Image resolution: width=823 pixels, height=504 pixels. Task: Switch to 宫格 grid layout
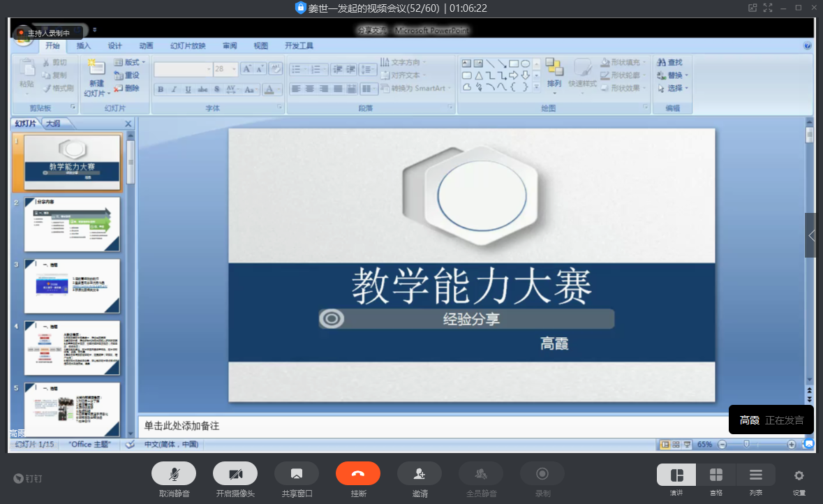(x=716, y=475)
